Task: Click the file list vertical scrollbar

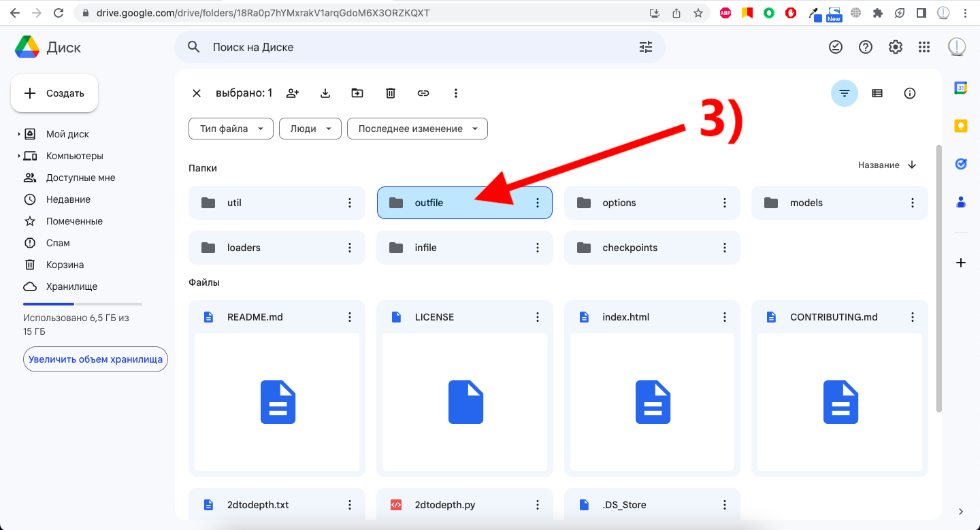Action: tap(939, 278)
